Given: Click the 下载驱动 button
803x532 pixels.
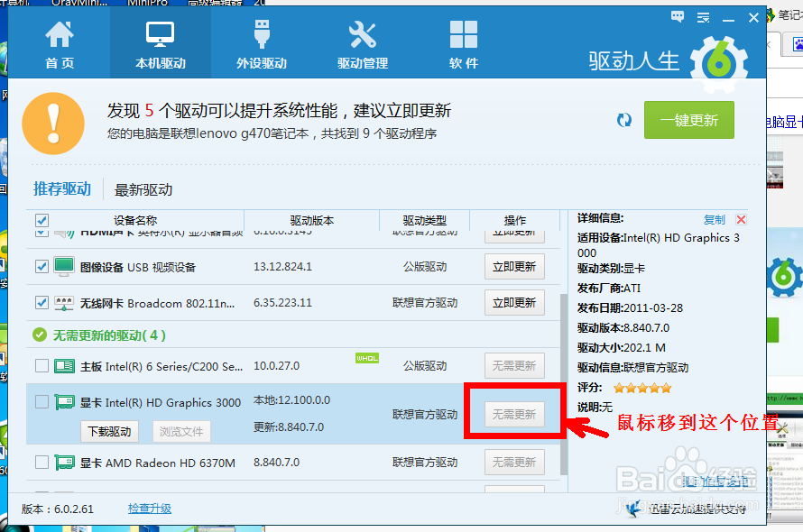Looking at the screenshot, I should tap(109, 431).
